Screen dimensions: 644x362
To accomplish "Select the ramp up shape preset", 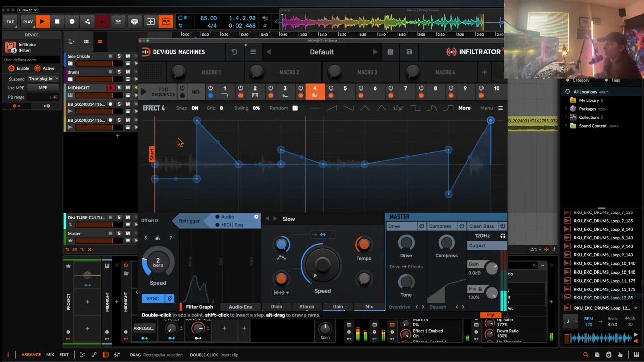I will coord(332,108).
